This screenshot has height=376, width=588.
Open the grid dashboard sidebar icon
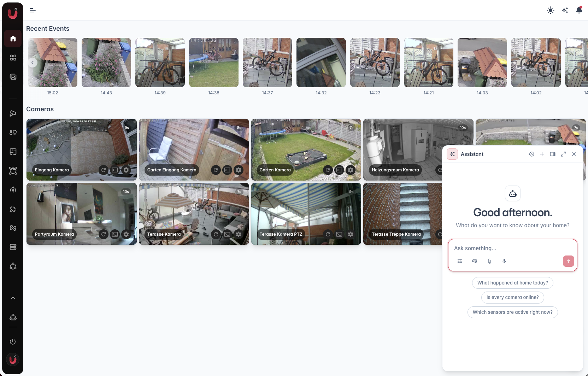click(x=13, y=58)
